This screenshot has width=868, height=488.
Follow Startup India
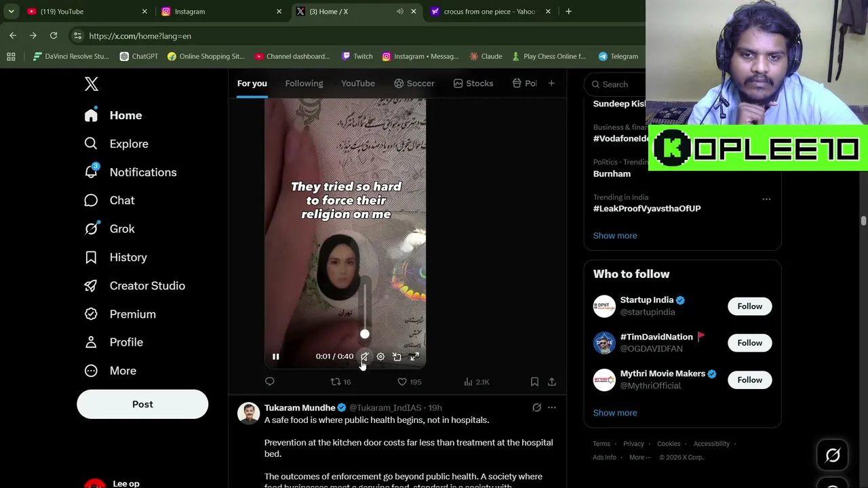pos(749,306)
